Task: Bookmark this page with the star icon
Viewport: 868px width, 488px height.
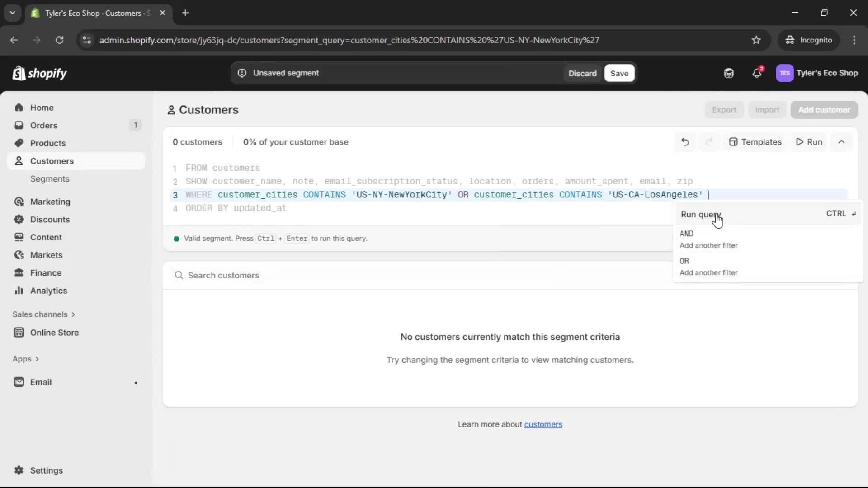Action: tap(756, 40)
